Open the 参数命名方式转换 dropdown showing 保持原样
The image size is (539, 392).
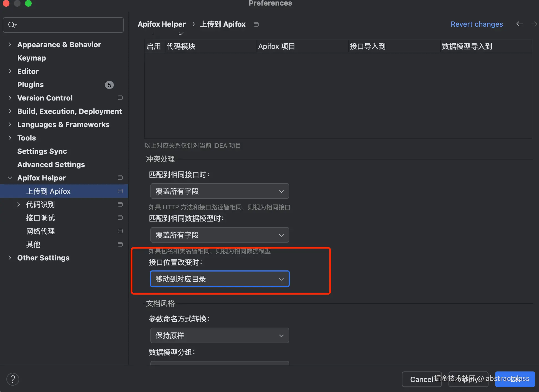pos(220,335)
